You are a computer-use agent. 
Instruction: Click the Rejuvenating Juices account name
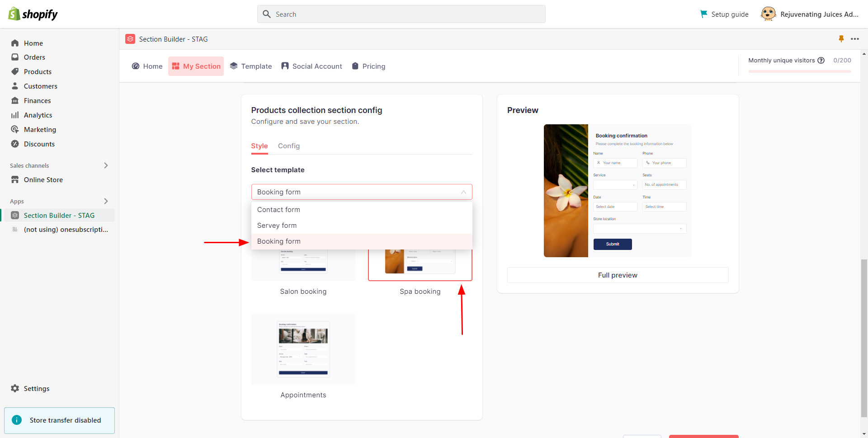tap(819, 14)
